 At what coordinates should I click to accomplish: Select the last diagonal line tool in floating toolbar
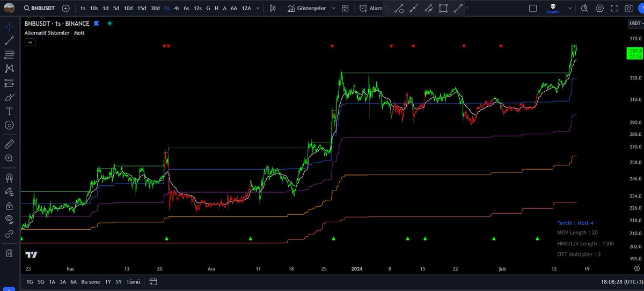458,9
